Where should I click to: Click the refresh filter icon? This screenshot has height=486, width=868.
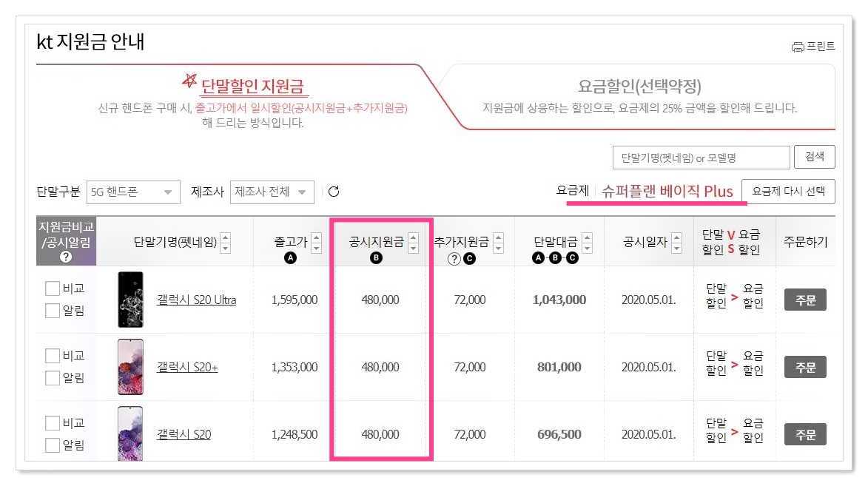coord(333,192)
